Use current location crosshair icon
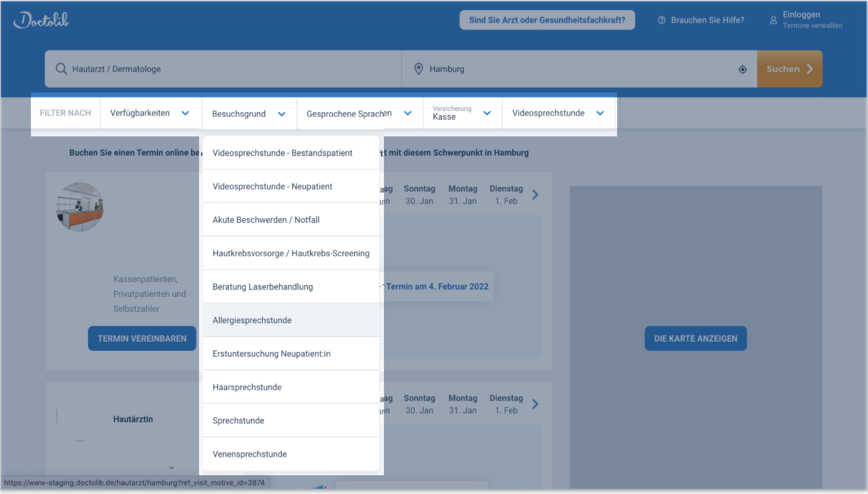This screenshot has width=868, height=494. tap(742, 69)
